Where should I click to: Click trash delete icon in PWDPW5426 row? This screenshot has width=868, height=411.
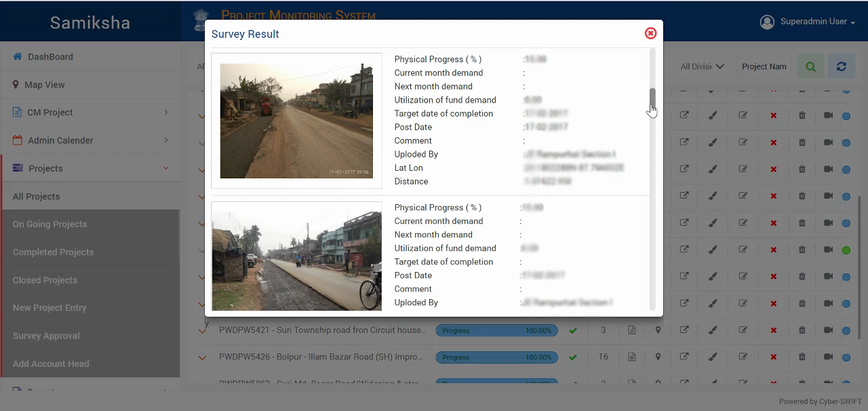click(802, 357)
